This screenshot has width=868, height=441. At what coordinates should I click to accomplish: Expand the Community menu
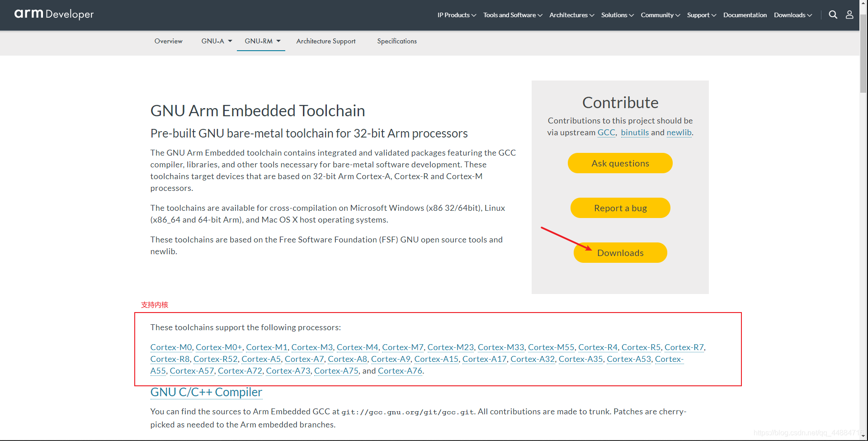[x=660, y=15]
